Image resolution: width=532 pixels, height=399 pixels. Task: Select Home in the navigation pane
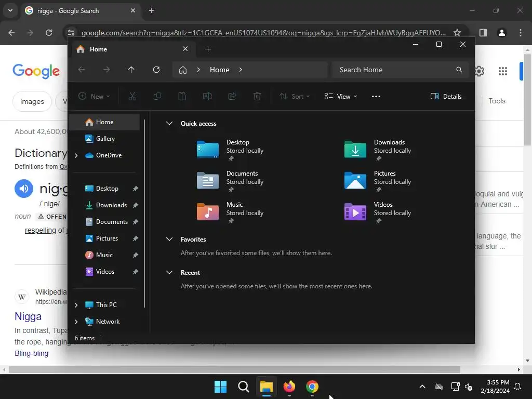click(x=104, y=122)
